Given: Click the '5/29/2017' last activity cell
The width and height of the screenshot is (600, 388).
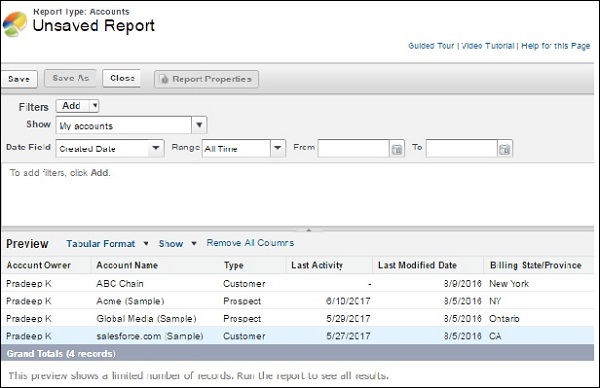Looking at the screenshot, I should (x=348, y=319).
